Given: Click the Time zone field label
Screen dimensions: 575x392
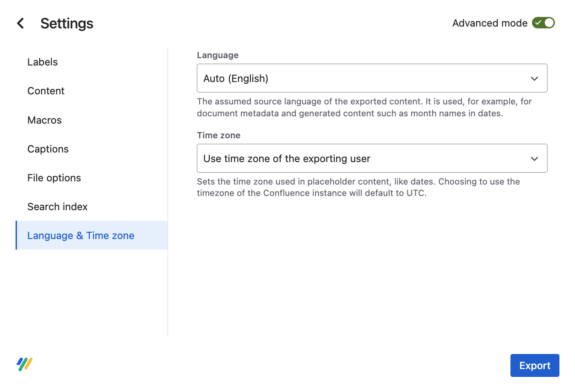Looking at the screenshot, I should tap(218, 135).
